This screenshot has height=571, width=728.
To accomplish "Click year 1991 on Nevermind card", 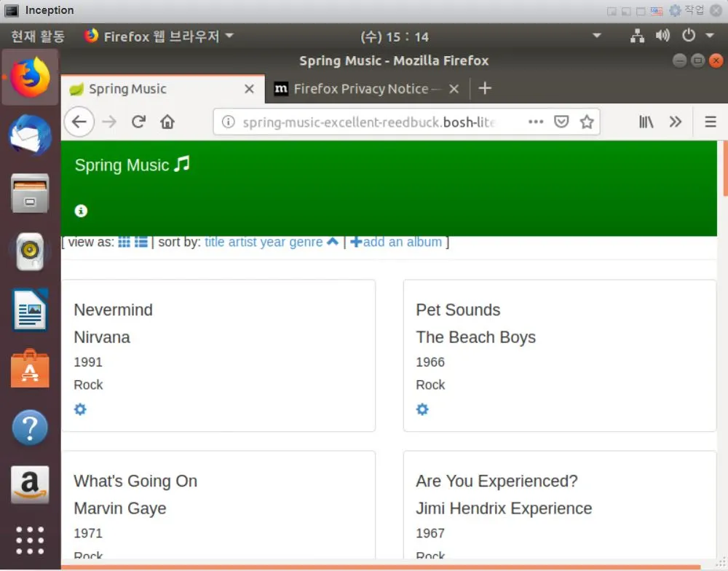I will coord(88,362).
